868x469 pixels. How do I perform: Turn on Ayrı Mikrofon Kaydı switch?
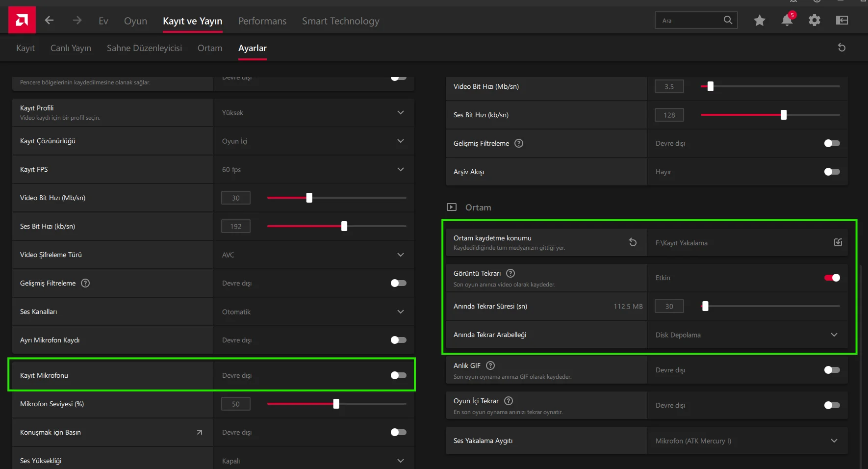pos(398,340)
